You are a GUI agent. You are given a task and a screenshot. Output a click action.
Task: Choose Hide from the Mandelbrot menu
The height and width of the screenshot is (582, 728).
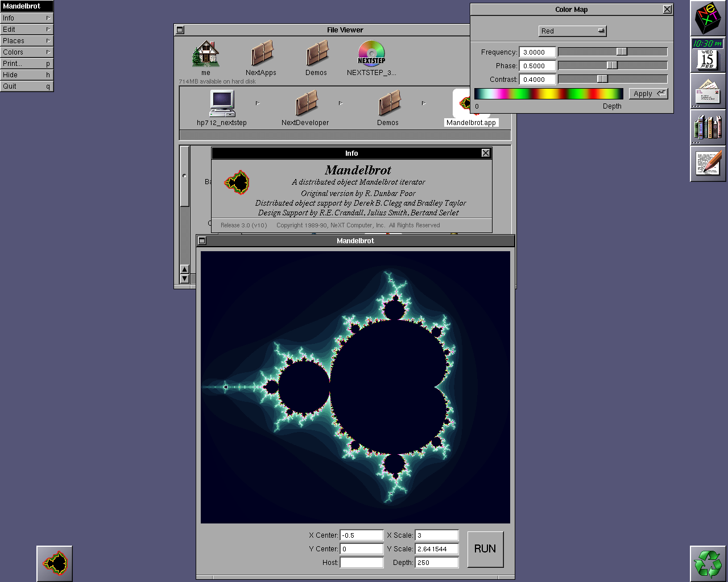pos(27,75)
